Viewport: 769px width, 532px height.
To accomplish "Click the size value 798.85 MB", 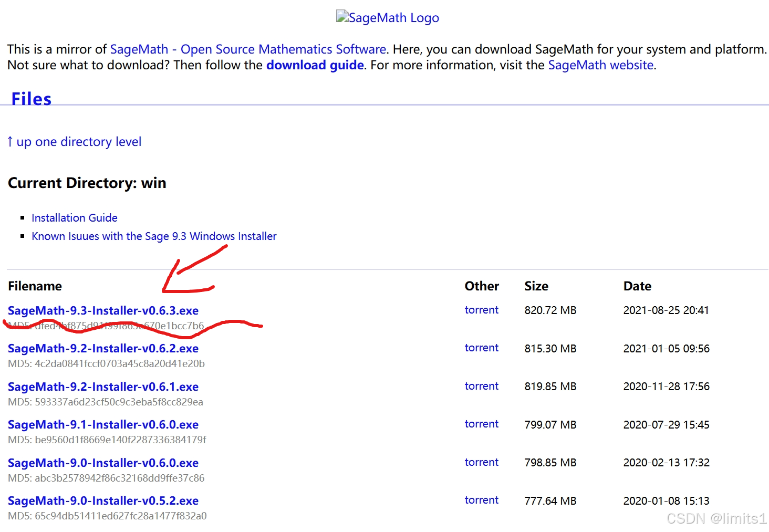I will 550,463.
